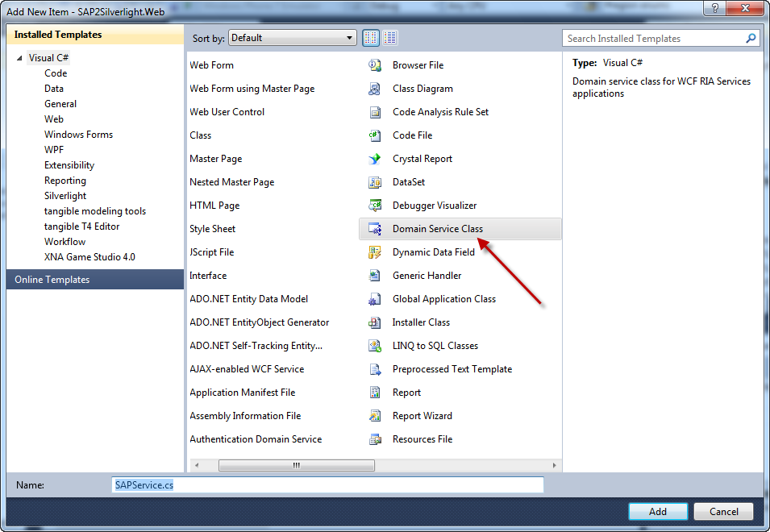Choose the Master Page template
The width and height of the screenshot is (770, 532).
tap(216, 159)
